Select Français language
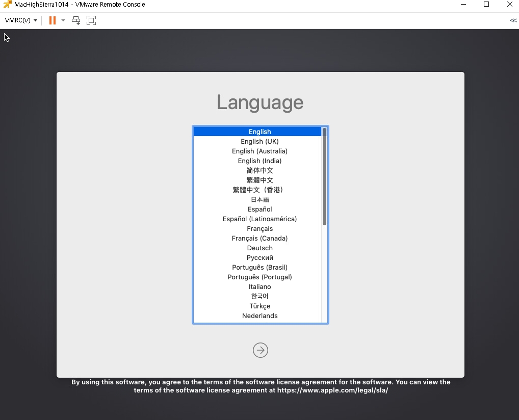The image size is (519, 420). 257,228
